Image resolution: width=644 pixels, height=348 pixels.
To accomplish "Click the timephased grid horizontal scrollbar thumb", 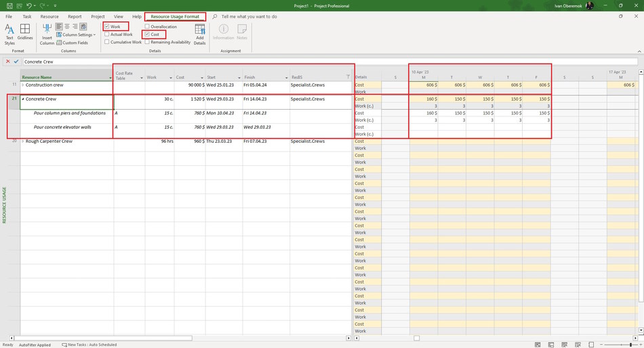I will (416, 338).
